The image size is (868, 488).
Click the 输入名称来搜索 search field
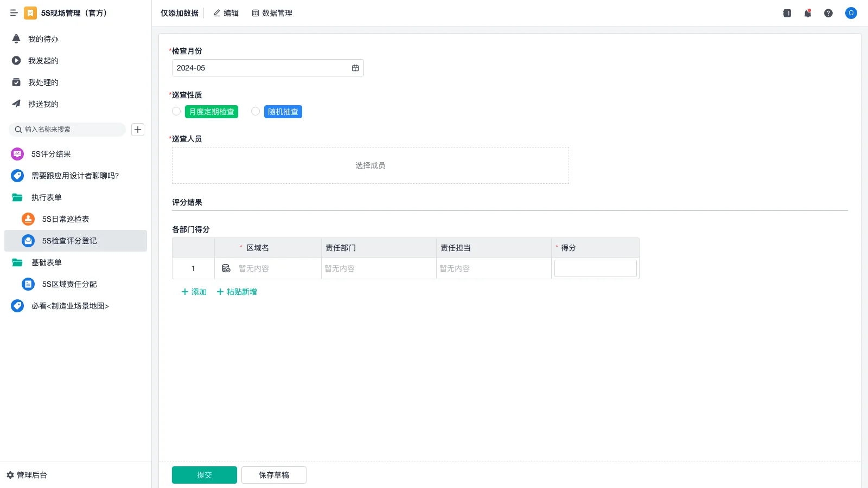point(65,130)
